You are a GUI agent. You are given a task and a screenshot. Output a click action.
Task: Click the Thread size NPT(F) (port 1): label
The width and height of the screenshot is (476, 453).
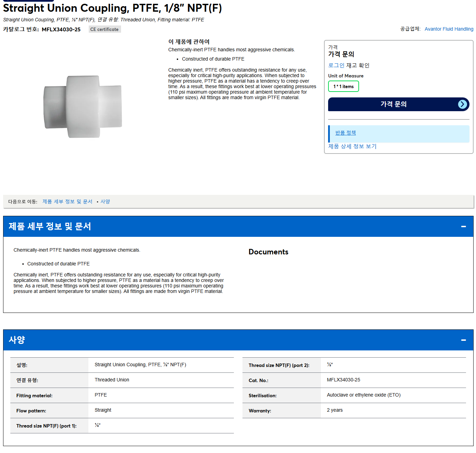(46, 426)
